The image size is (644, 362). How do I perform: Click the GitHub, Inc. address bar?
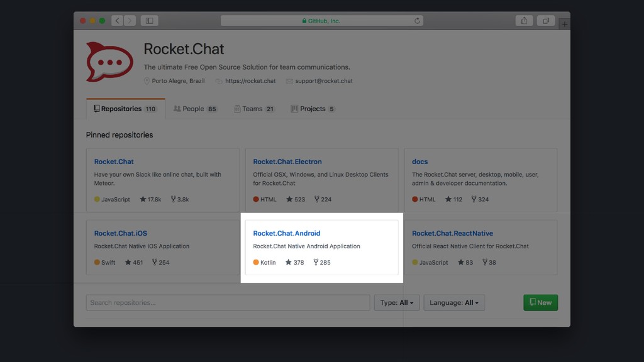pos(321,21)
